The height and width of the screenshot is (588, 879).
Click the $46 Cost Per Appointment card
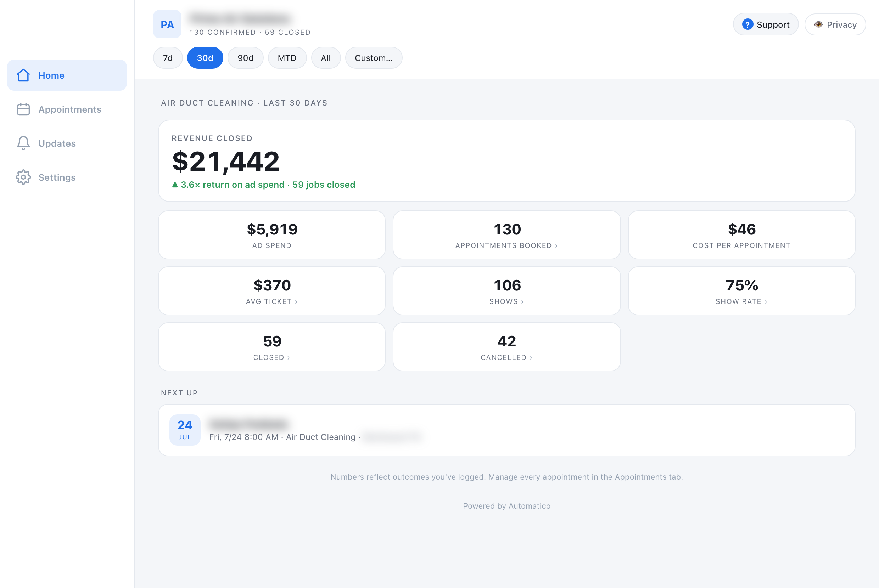[x=741, y=235]
